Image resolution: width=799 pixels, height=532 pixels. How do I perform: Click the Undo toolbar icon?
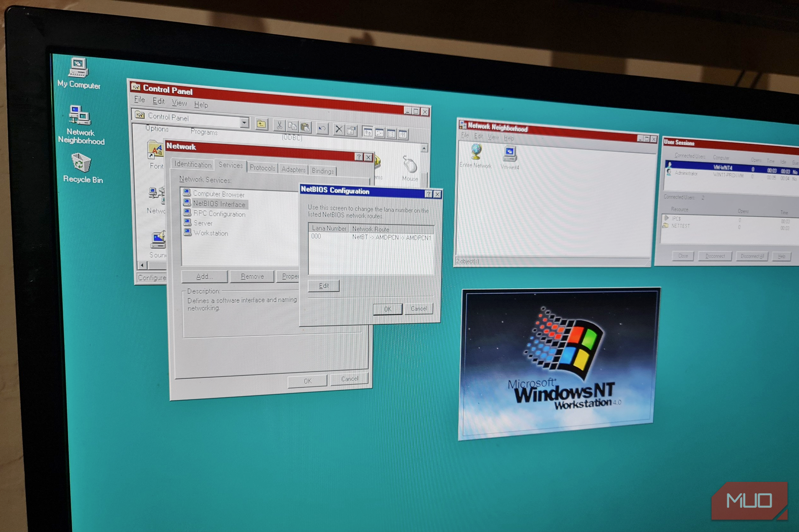[x=322, y=128]
